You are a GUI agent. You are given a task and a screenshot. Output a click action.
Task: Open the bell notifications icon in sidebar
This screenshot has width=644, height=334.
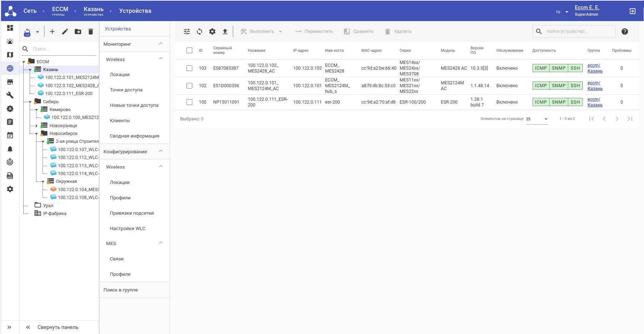(10, 149)
